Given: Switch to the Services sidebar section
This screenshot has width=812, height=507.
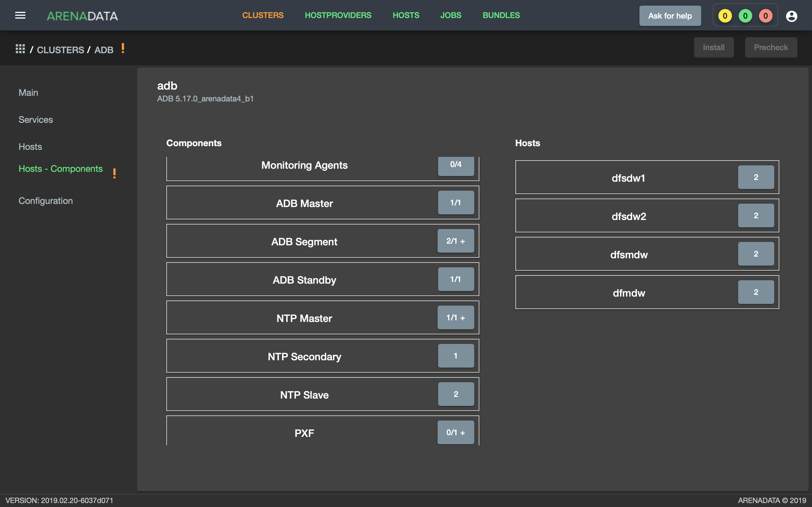Looking at the screenshot, I should (x=36, y=120).
